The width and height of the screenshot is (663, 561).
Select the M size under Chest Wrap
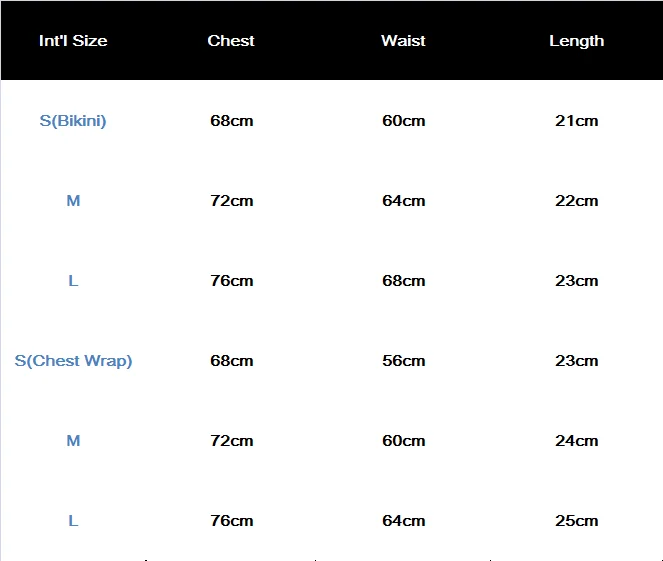point(73,441)
